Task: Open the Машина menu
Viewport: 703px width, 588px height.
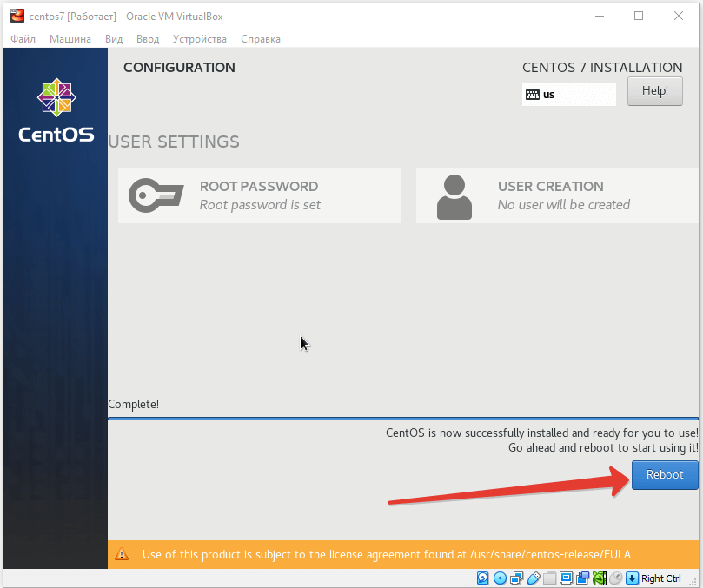Action: [70, 39]
